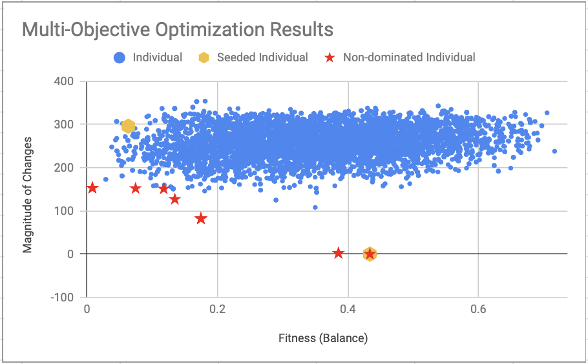Click the blue circle Individual legend marker
This screenshot has width=588, height=364.
click(120, 57)
